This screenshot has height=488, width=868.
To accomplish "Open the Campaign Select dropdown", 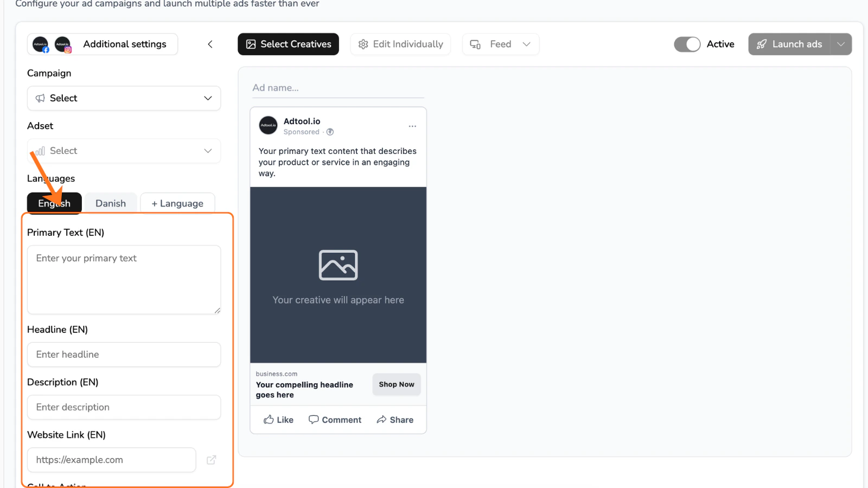I will (124, 98).
